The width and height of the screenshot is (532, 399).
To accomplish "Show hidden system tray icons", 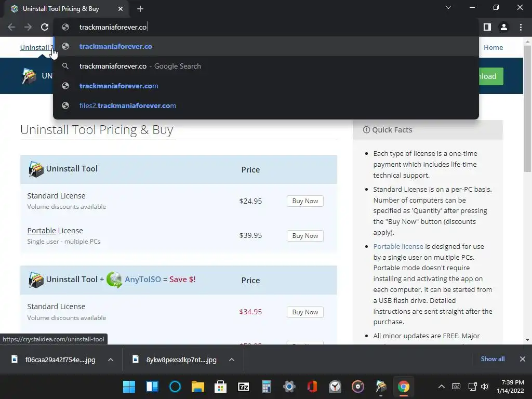I will tap(442, 387).
